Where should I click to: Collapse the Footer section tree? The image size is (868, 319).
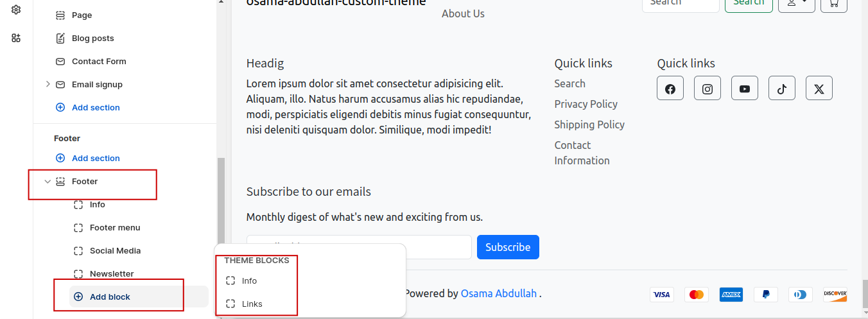point(48,182)
